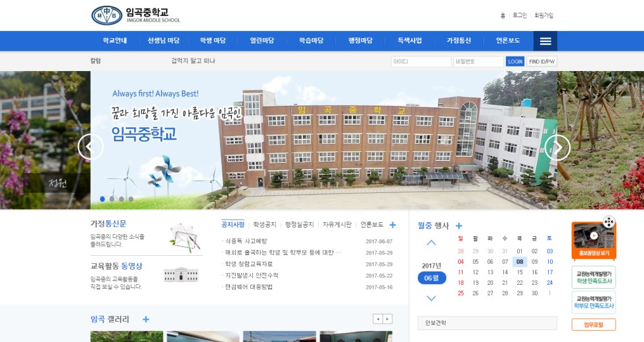Viewport: 644px width, 342px height.
Task: Click the plus icon beside notice tabs
Action: [393, 225]
